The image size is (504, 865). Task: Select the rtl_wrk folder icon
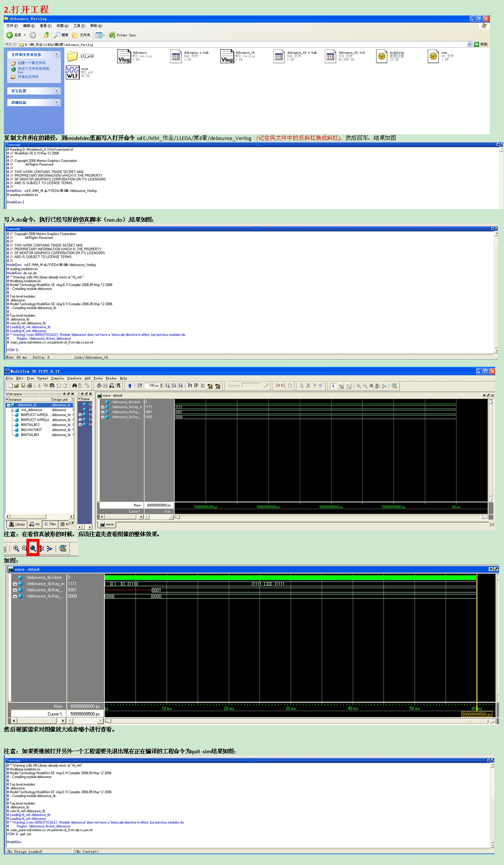click(x=72, y=56)
